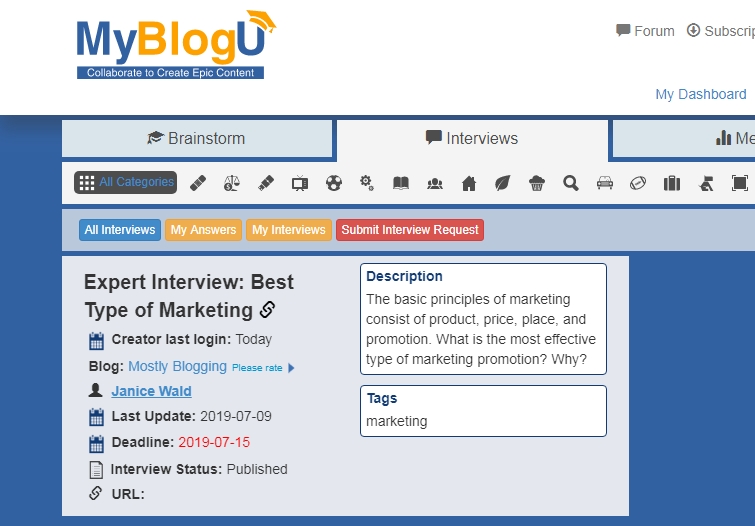Click the Collaborate to Create Epic Content tagline
Screen dimensions: 755x526
[170, 73]
